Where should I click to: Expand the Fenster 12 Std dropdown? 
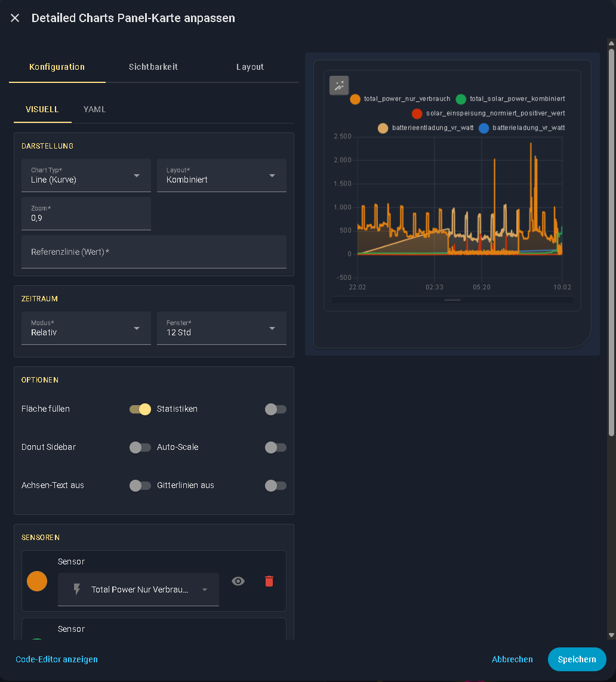(221, 328)
